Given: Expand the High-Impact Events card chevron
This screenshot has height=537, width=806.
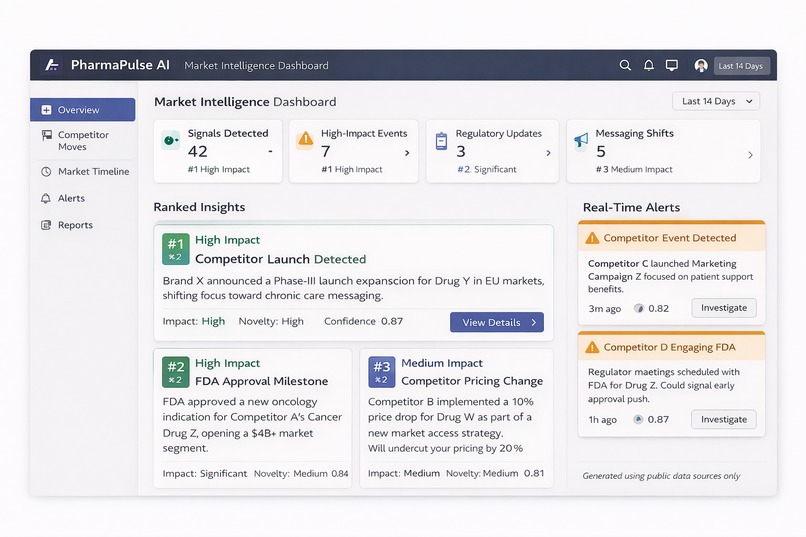Looking at the screenshot, I should (x=407, y=153).
